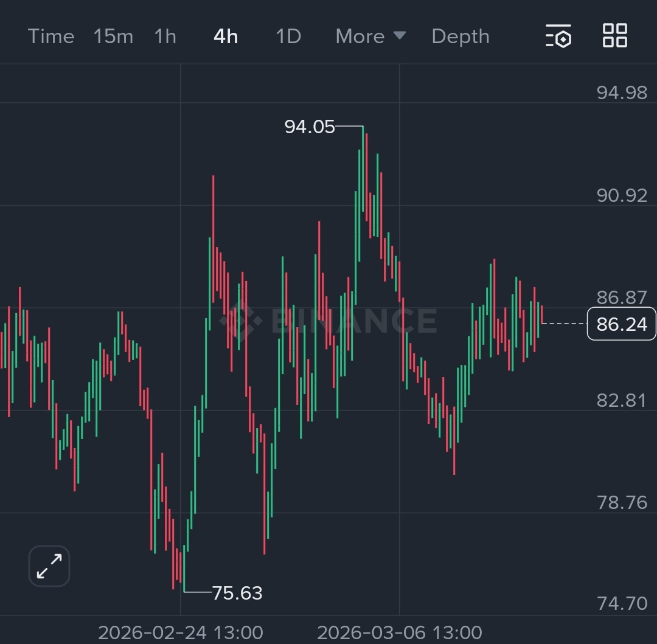Switch chart to Time line view
Screen dimensions: 657x644
pos(51,36)
